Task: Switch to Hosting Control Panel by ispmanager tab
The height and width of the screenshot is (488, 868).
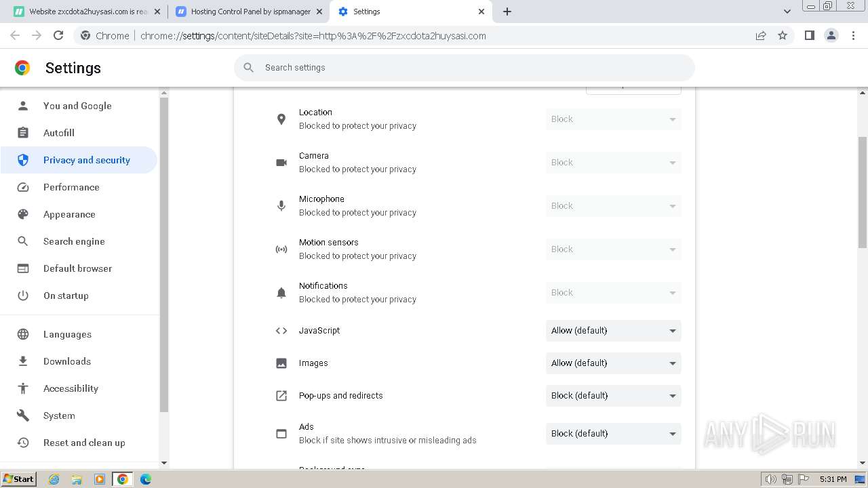Action: point(249,12)
